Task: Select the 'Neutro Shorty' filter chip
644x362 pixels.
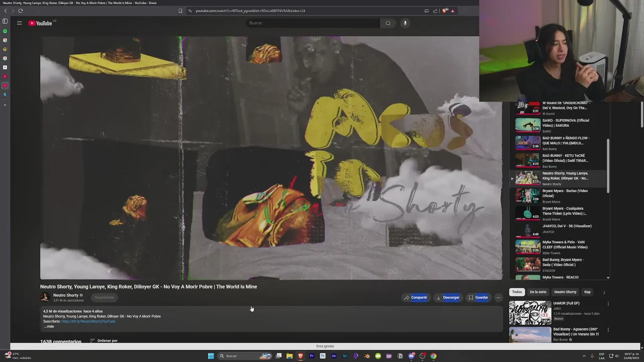Action: (565, 292)
